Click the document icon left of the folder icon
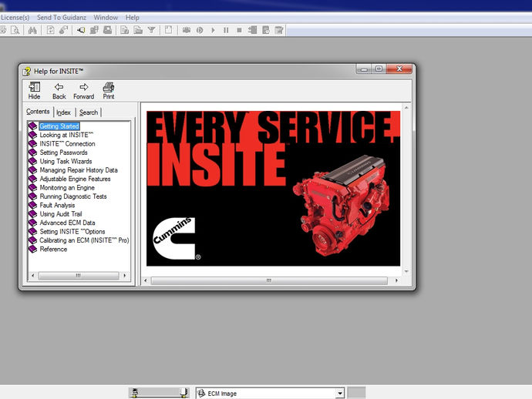 [x=124, y=30]
